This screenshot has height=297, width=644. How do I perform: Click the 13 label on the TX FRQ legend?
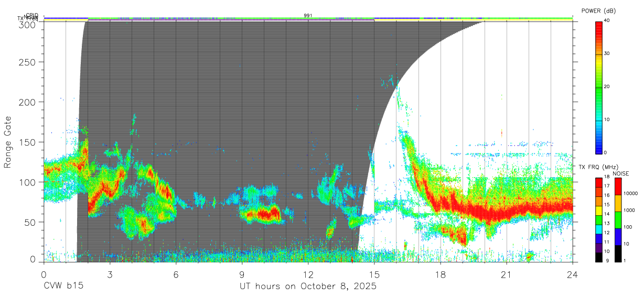tap(607, 224)
